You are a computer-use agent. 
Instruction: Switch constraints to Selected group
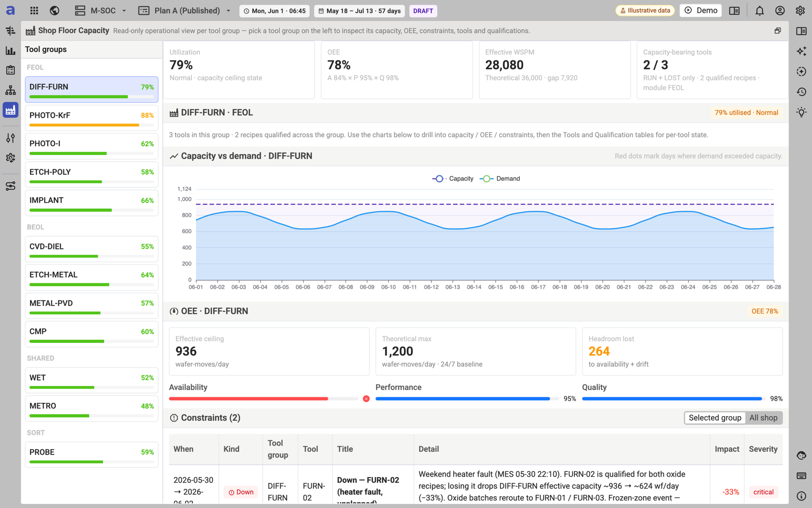715,418
